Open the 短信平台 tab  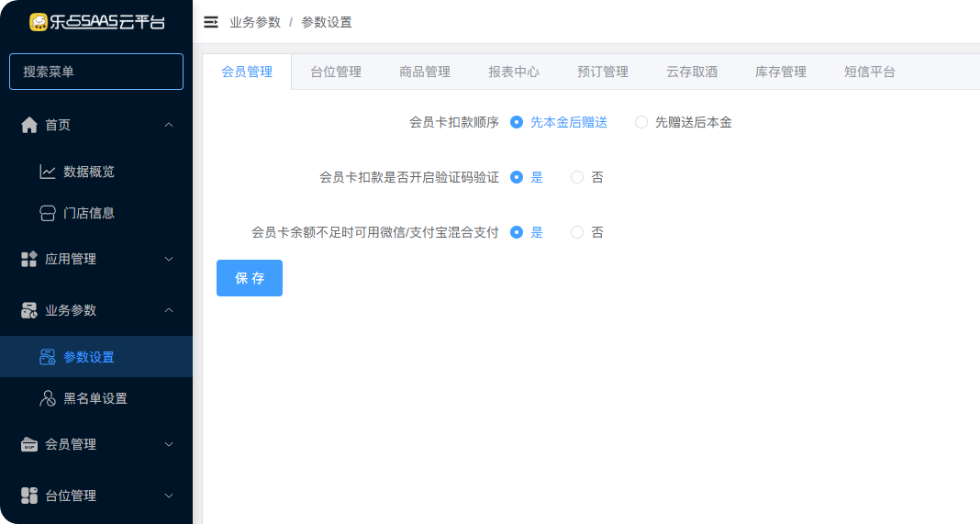tap(870, 72)
